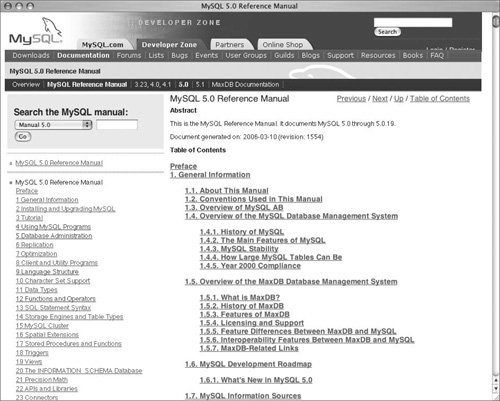Screen dimensions: 500x401
Task: Switch to the Online Shop tab
Action: [283, 45]
